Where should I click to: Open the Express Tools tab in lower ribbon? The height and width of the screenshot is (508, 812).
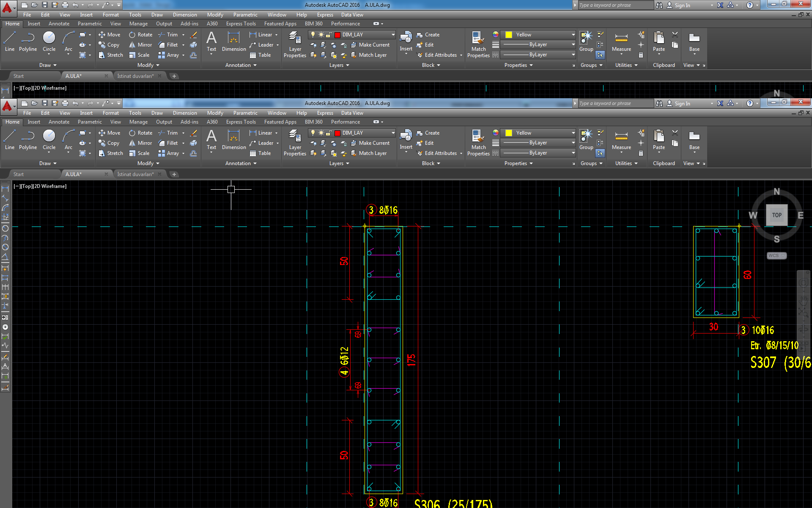point(241,122)
